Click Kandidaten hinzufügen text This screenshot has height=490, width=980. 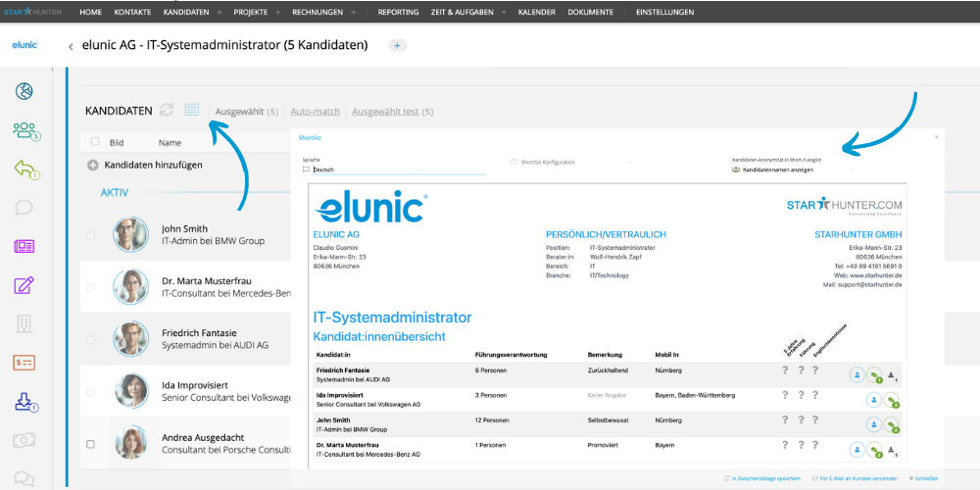point(153,165)
